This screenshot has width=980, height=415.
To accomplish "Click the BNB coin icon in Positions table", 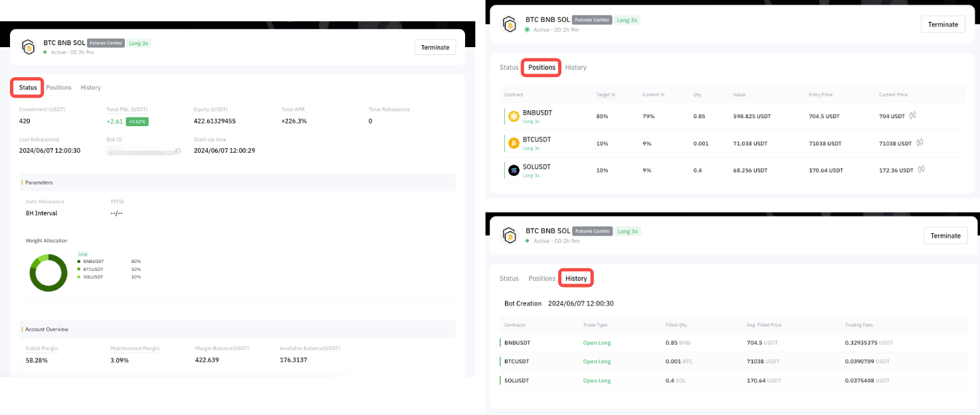I will [x=514, y=116].
